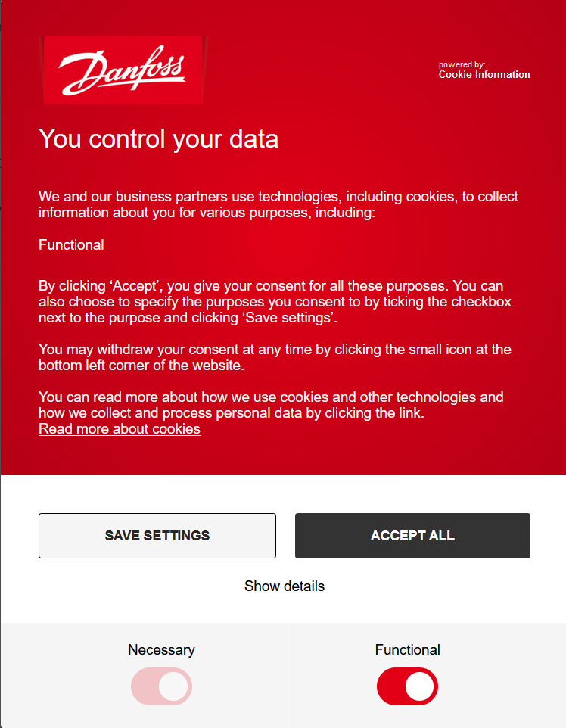Open the Cookie Information provider link
The height and width of the screenshot is (728, 566).
pyautogui.click(x=484, y=75)
